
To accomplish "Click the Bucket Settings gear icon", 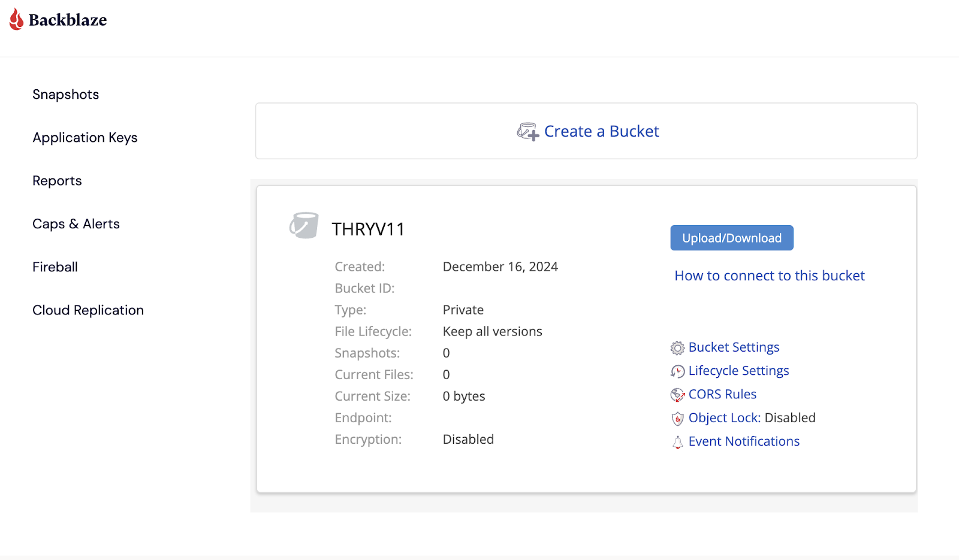I will [677, 348].
